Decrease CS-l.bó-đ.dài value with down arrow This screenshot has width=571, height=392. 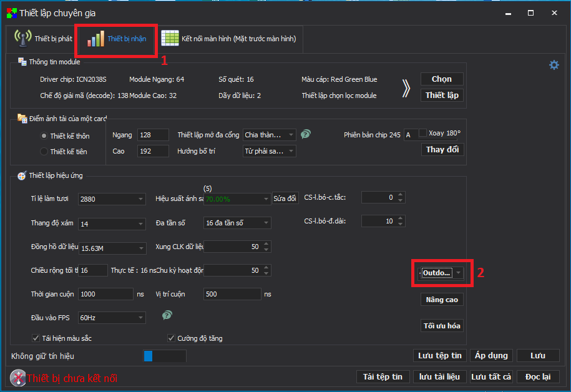pos(401,223)
